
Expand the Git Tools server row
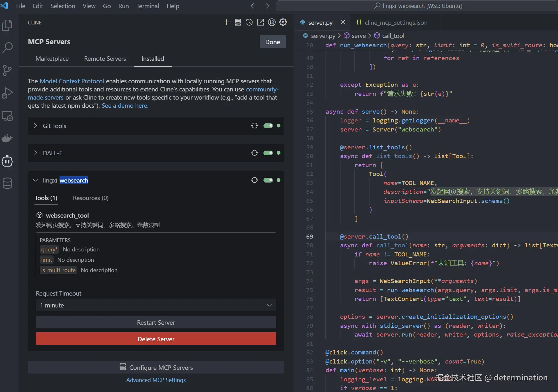point(35,126)
